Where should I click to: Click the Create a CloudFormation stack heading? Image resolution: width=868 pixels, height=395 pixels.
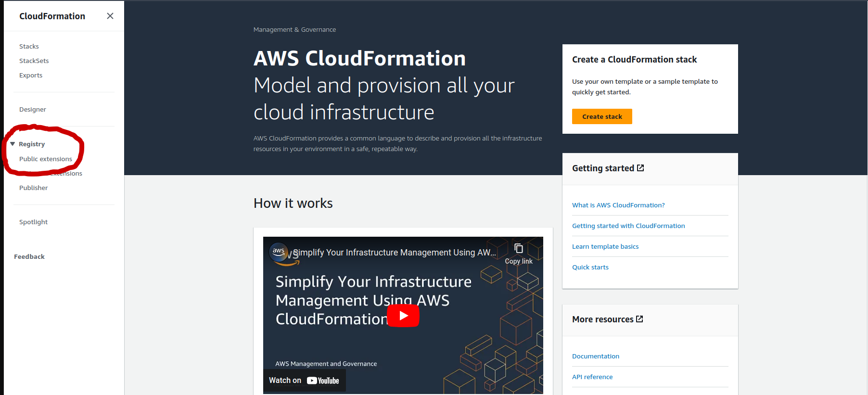(634, 59)
